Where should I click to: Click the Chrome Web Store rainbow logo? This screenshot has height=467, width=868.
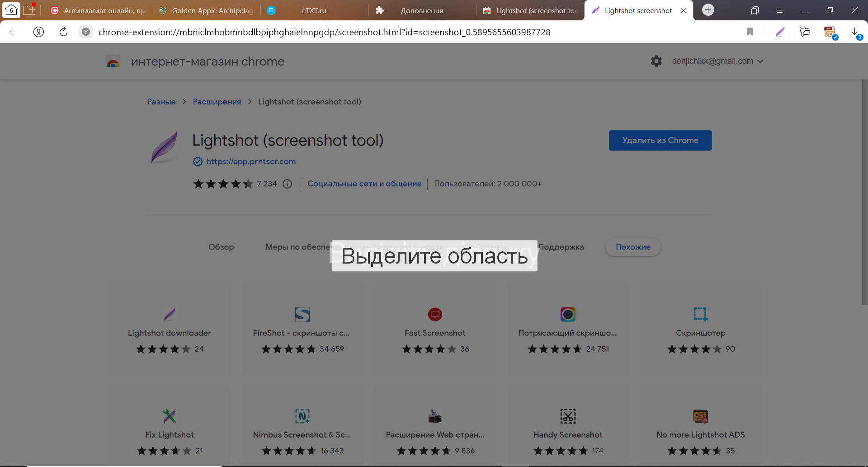tap(113, 61)
